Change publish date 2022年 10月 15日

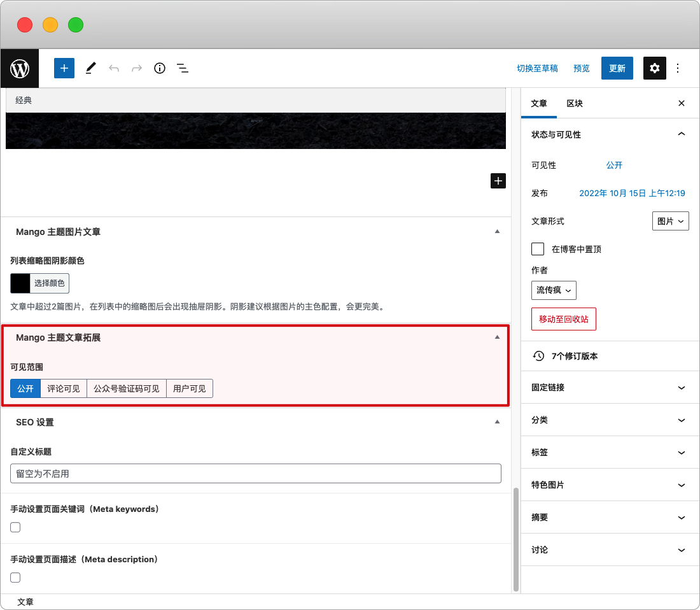click(632, 194)
